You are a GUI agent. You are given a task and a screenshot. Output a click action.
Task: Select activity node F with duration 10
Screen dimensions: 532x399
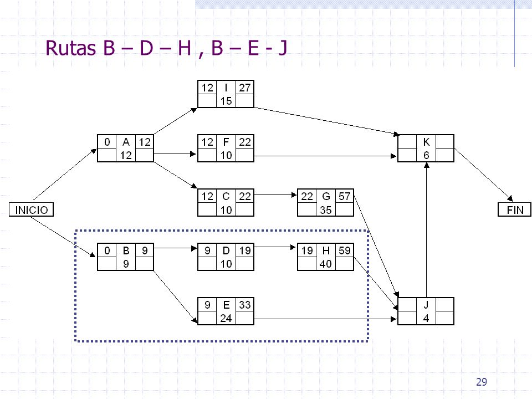[226, 149]
